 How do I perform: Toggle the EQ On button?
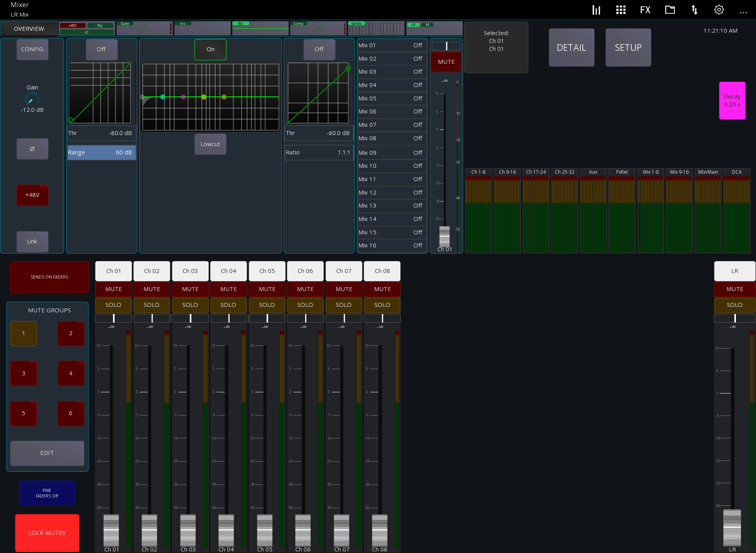click(210, 49)
